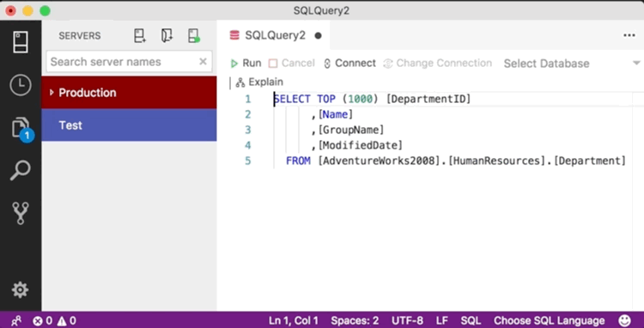Click the smiley feedback icon in status bar

tap(624, 320)
